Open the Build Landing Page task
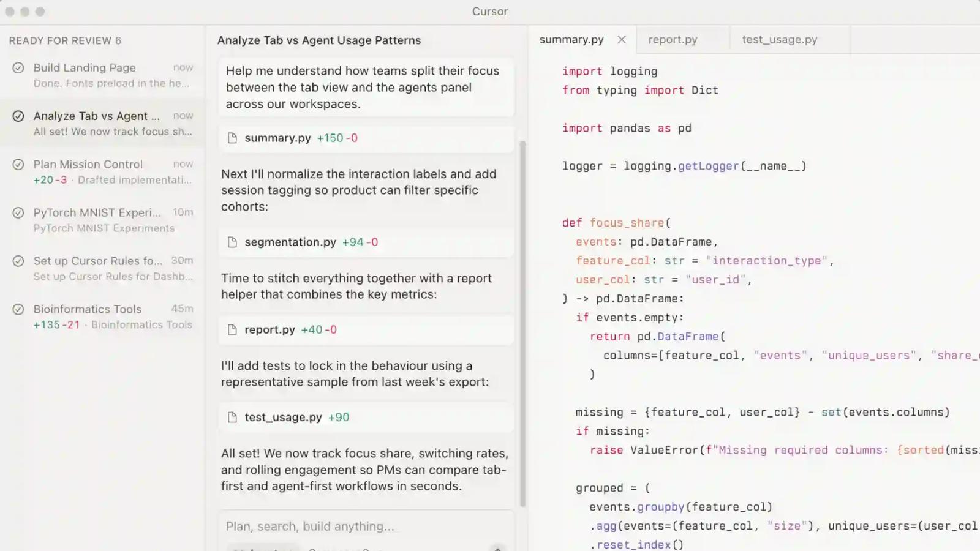Viewport: 980px width, 551px height. pyautogui.click(x=102, y=75)
